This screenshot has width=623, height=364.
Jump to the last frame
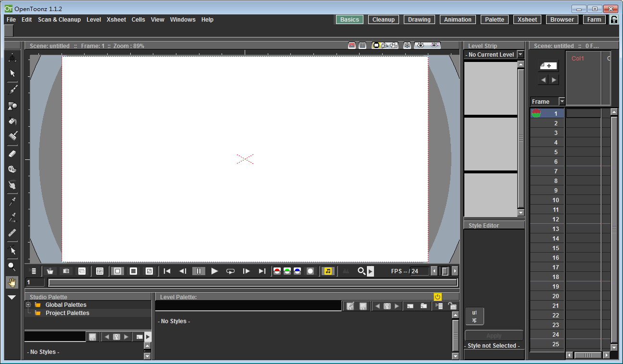[262, 271]
